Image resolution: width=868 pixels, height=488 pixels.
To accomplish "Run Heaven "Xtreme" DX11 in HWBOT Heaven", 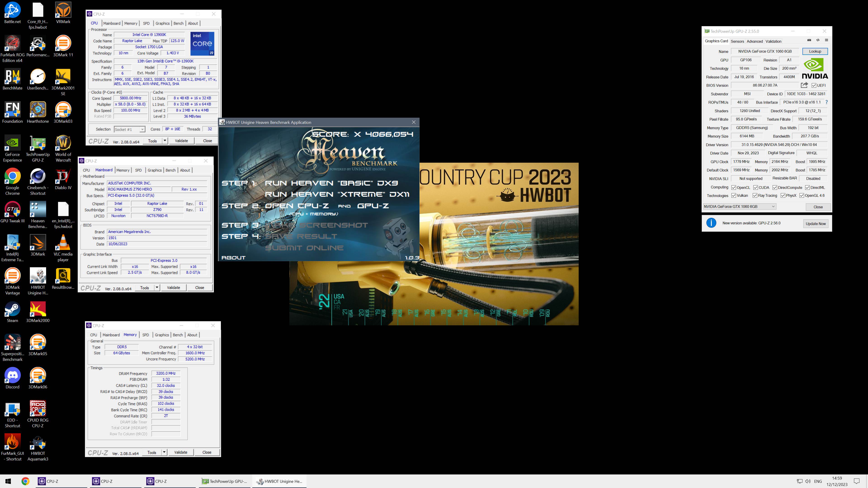I will tap(337, 194).
